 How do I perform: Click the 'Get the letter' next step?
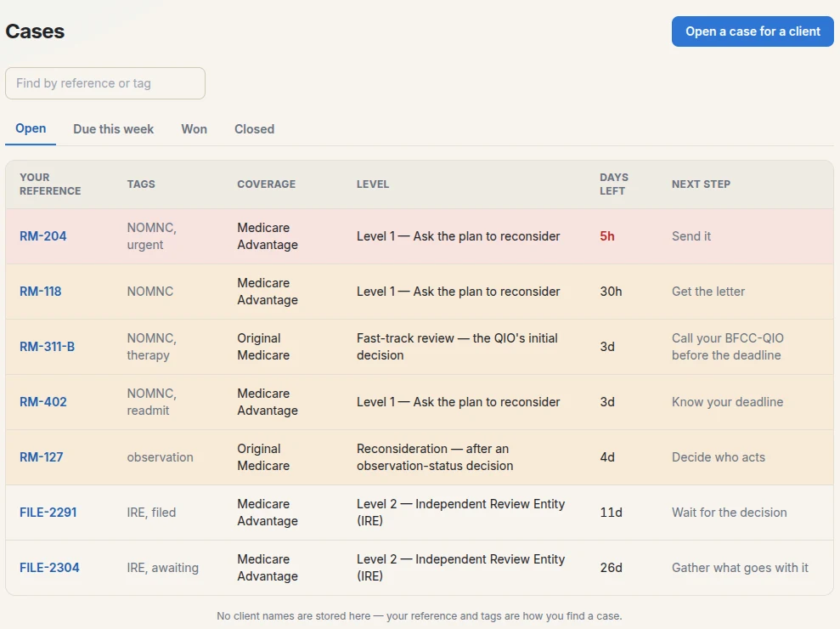click(x=708, y=292)
